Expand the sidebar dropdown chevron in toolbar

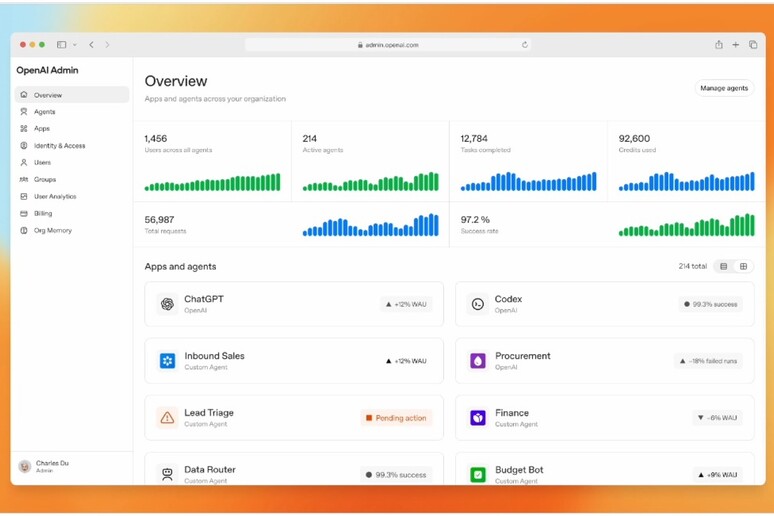point(75,45)
